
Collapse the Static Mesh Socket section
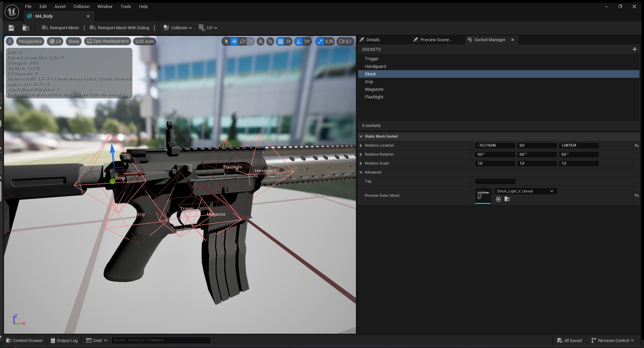pos(361,136)
